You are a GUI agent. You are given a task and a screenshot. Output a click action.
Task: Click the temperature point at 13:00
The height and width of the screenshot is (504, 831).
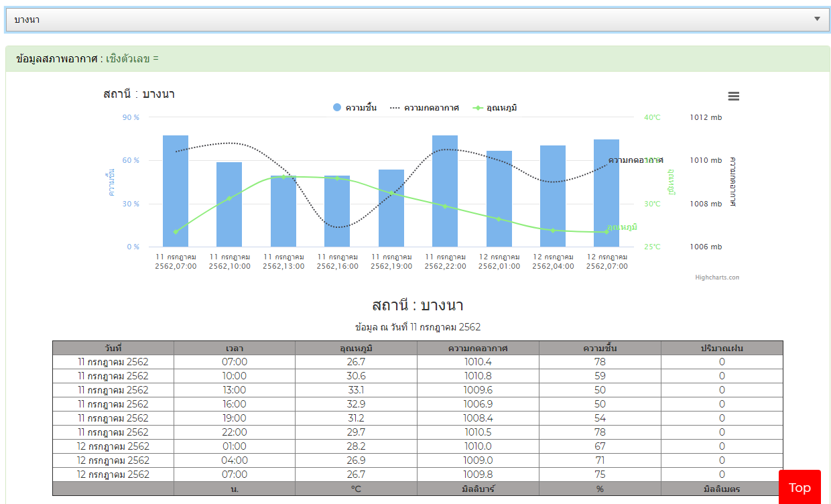[x=283, y=177]
